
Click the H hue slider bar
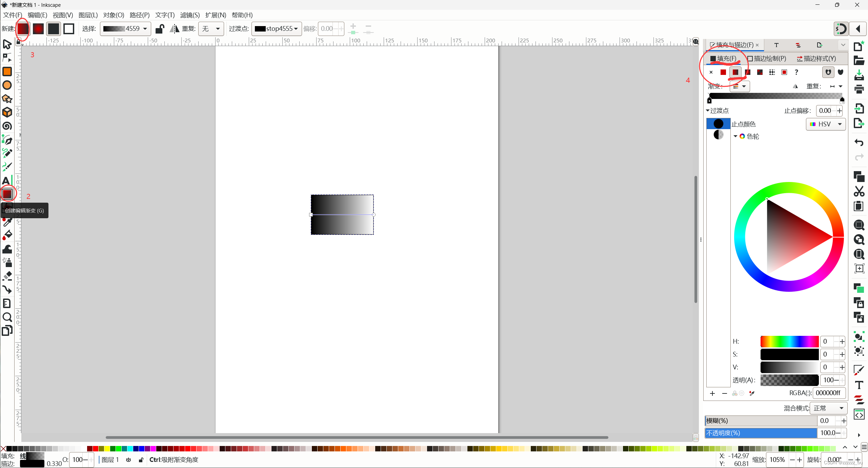click(789, 342)
